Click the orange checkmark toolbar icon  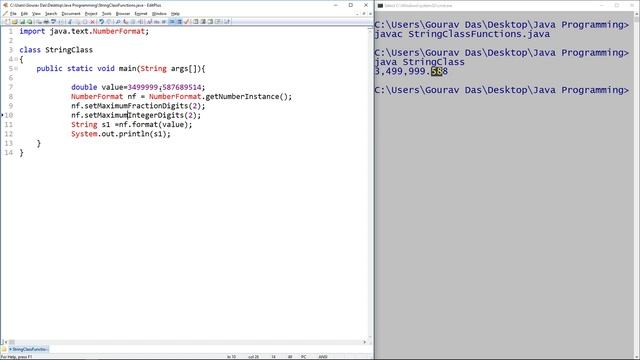coord(187,22)
